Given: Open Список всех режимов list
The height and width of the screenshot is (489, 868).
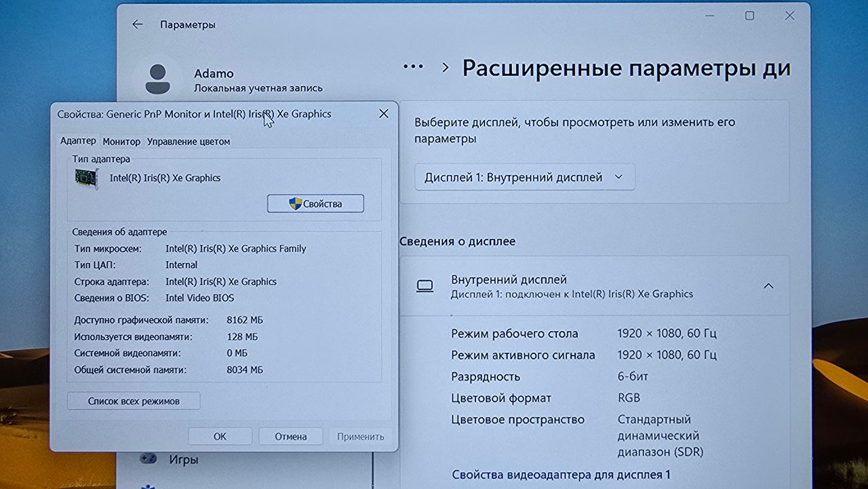Looking at the screenshot, I should pyautogui.click(x=134, y=401).
